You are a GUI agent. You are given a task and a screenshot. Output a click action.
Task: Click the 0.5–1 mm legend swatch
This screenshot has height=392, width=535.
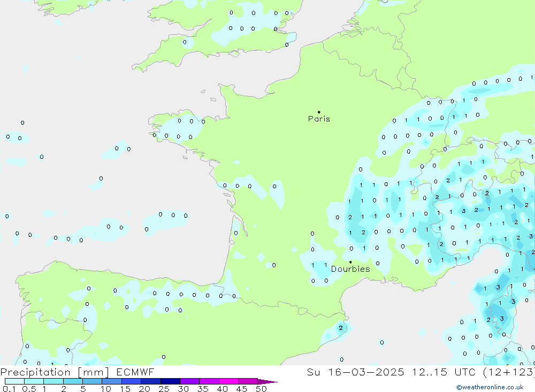point(34,381)
